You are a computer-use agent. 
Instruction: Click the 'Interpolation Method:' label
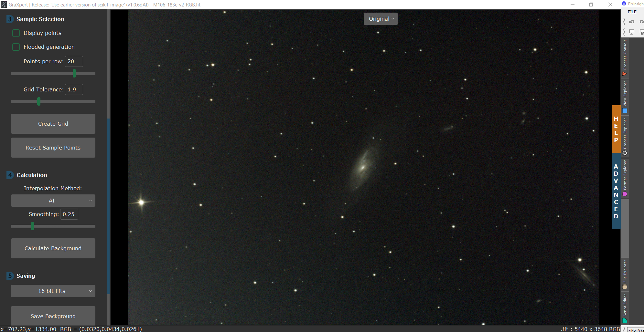(53, 188)
